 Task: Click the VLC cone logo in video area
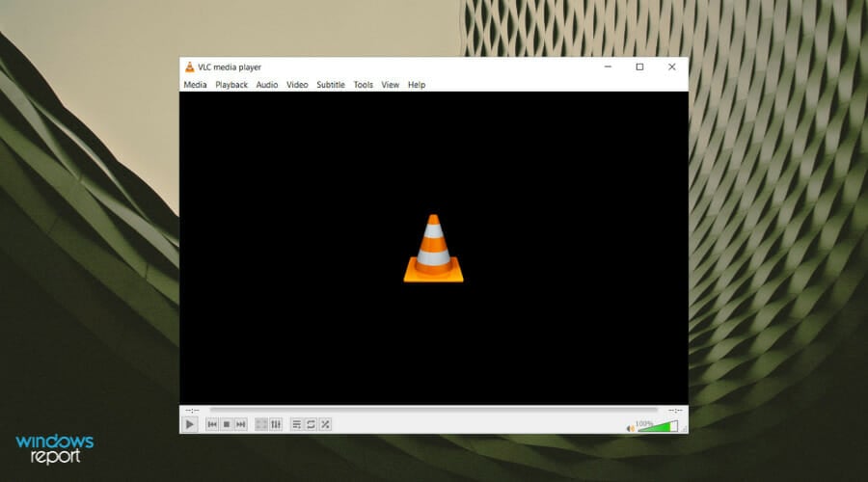[x=433, y=249]
